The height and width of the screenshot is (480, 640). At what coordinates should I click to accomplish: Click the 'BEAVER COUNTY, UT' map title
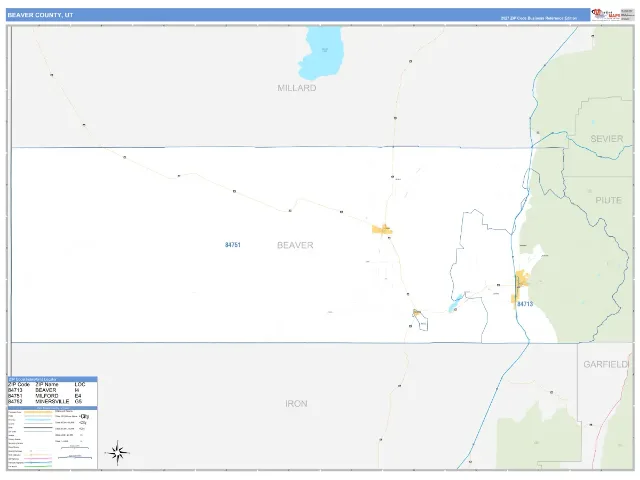tap(40, 15)
